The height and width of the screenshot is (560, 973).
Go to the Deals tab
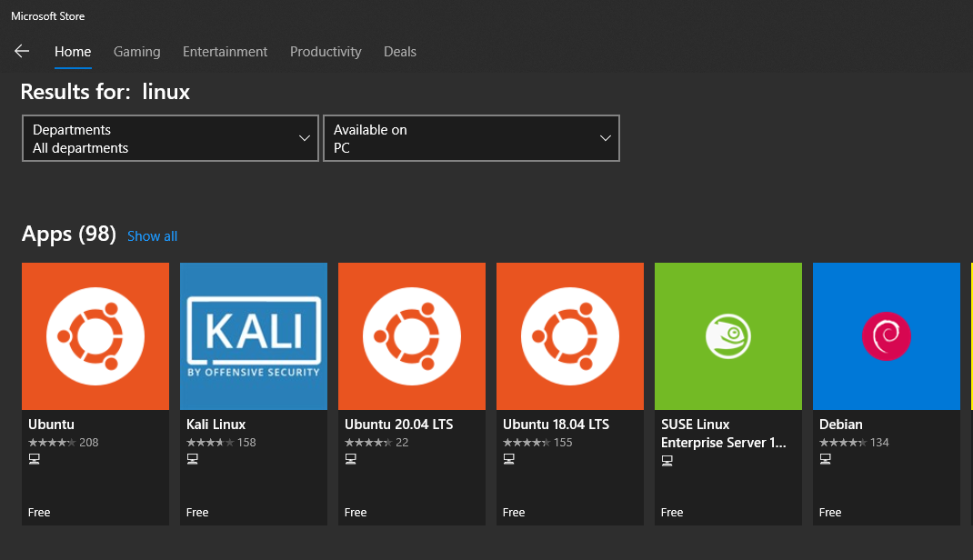[400, 52]
